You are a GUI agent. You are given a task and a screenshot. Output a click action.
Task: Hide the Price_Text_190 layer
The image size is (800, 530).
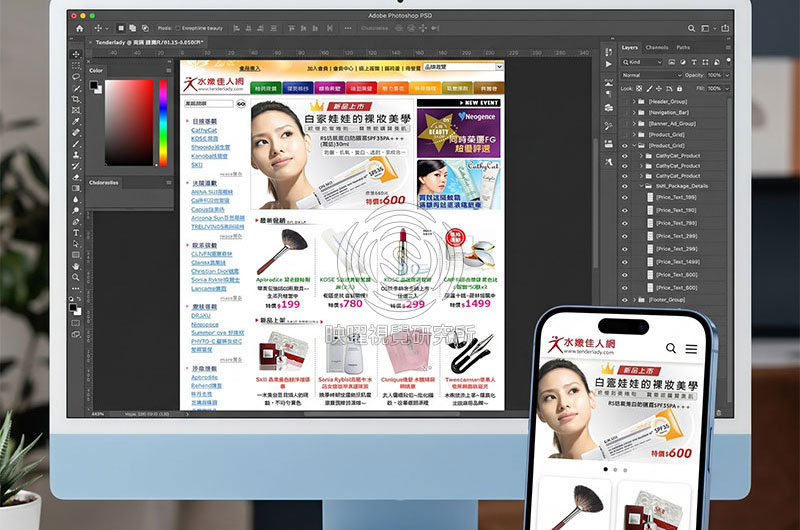coord(624,210)
